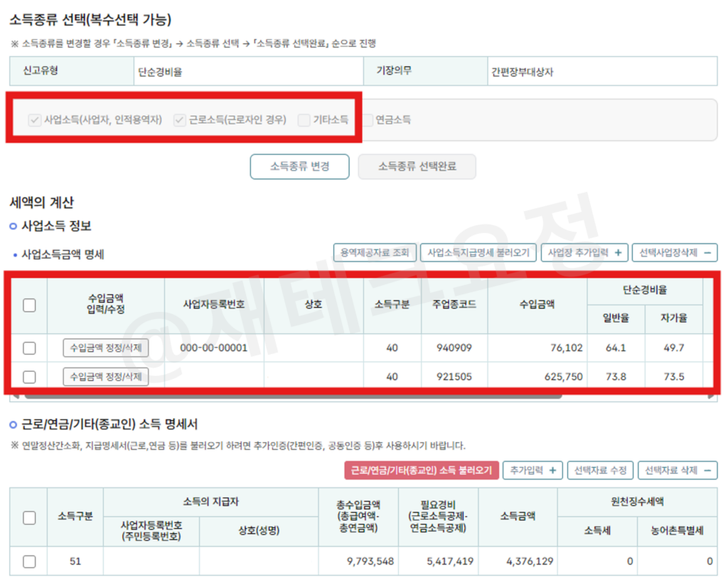Viewport: 728px width, 580px height.
Task: Click the 사업소득 정보 section heading
Action: click(56, 226)
